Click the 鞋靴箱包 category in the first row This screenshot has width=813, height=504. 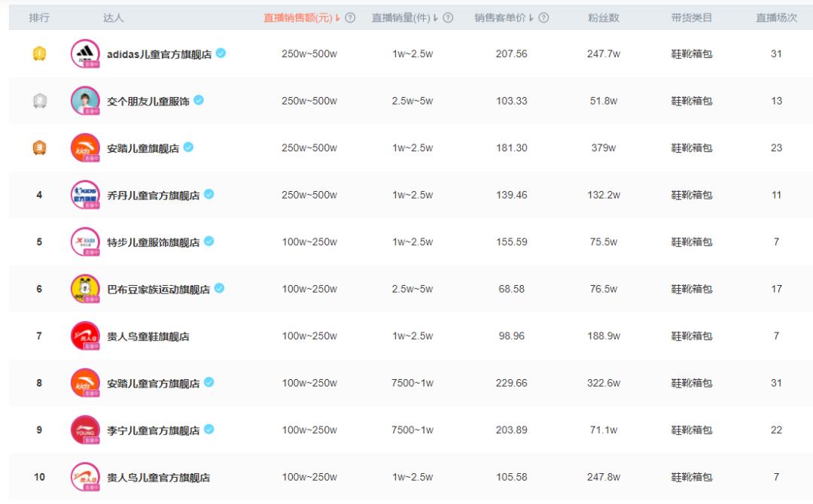coord(691,53)
